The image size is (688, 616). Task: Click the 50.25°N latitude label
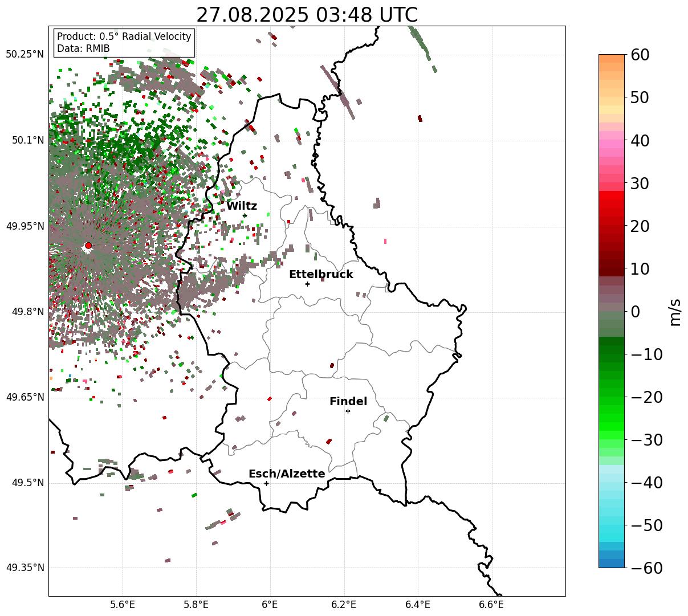[25, 54]
